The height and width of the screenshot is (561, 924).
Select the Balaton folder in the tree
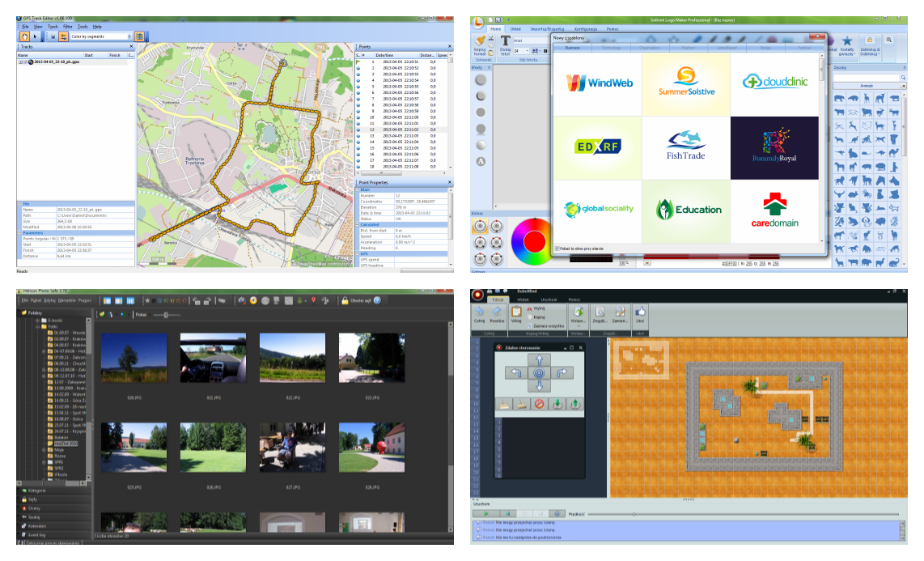click(x=61, y=437)
